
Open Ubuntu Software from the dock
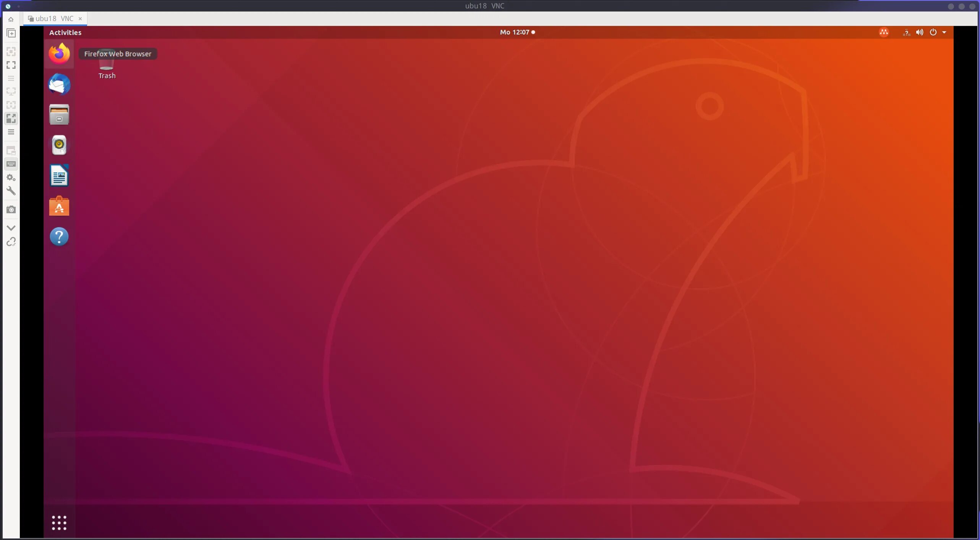point(59,206)
